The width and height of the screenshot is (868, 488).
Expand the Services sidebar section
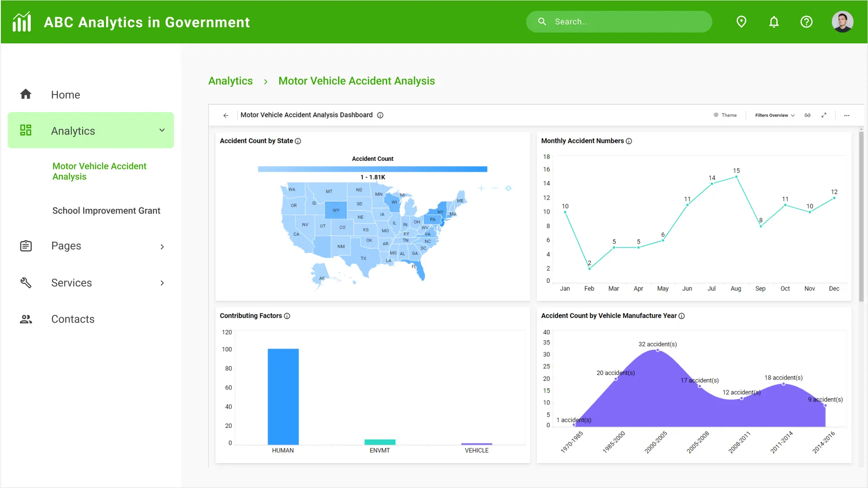pyautogui.click(x=162, y=283)
